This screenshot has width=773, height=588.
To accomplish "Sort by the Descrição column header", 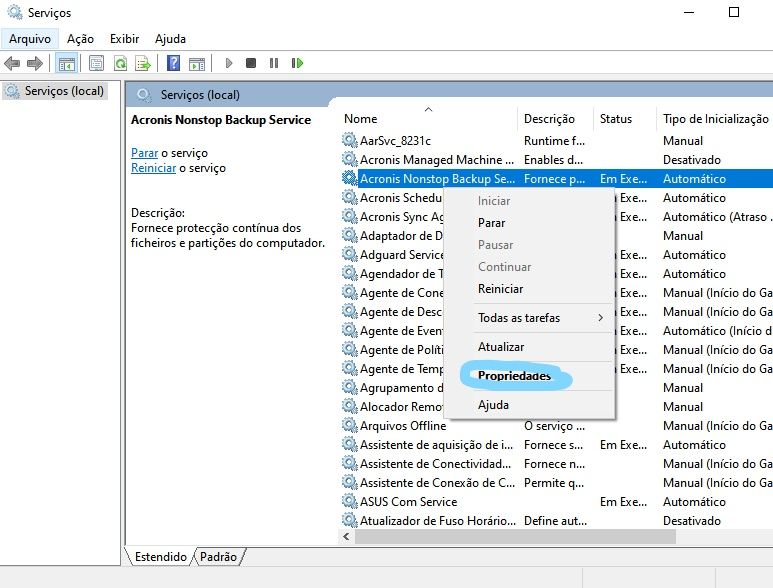I will point(555,119).
